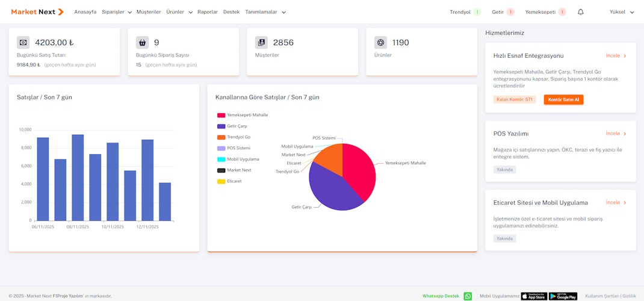Click the money icon for today's sales
Viewport: 644px width, 301px height.
coord(23,43)
